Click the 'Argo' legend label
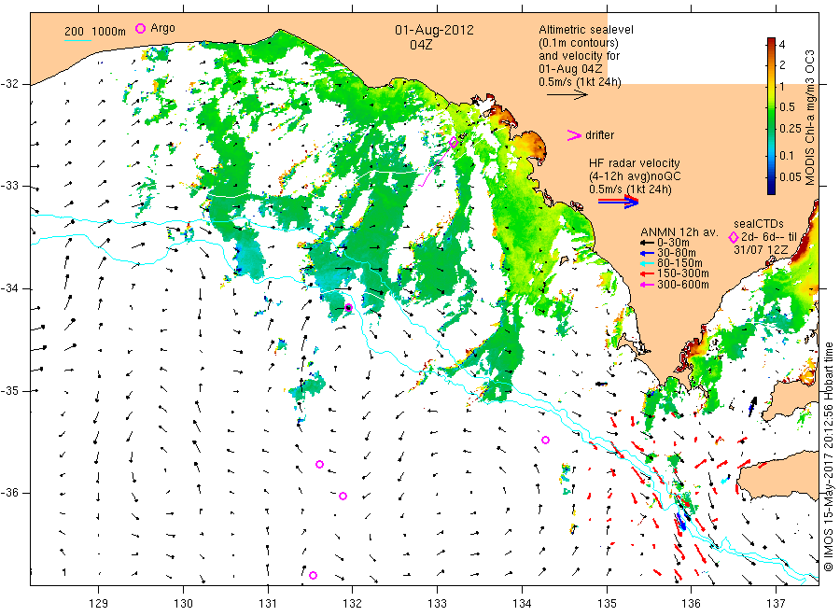This screenshot has width=840, height=616. (x=162, y=28)
